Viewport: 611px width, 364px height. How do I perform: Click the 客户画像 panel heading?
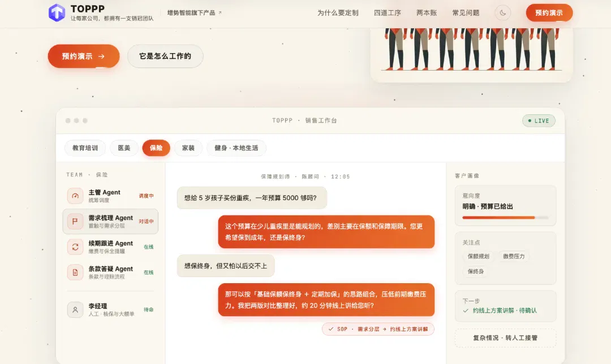pyautogui.click(x=467, y=176)
